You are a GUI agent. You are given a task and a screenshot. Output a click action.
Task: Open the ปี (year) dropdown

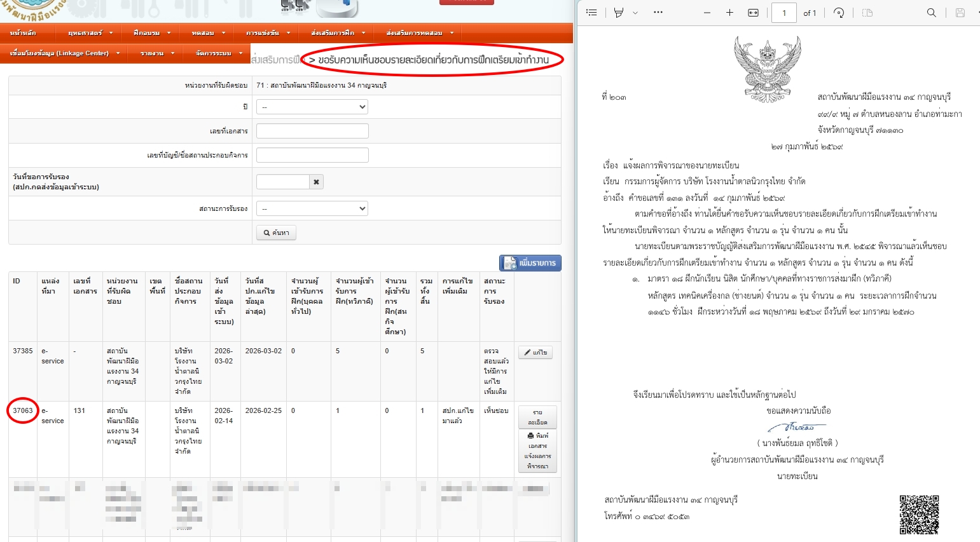point(312,107)
